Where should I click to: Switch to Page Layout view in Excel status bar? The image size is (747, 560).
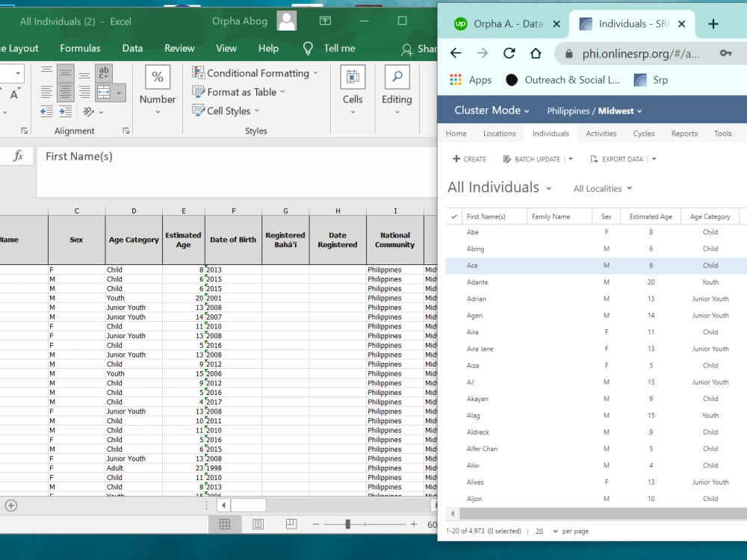coord(258,524)
